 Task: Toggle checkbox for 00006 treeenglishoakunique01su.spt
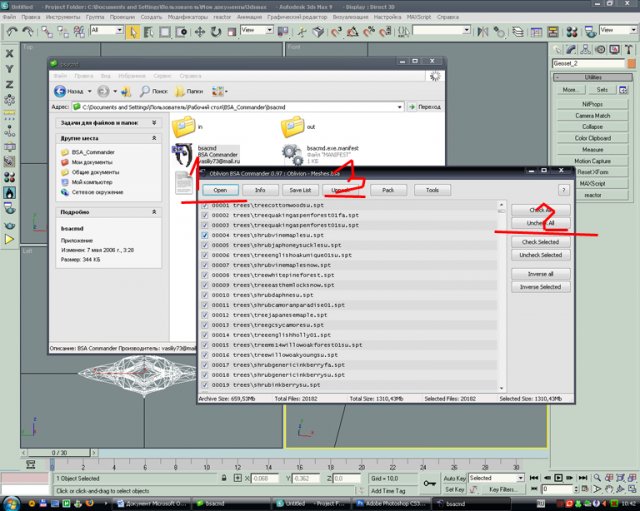pos(205,255)
